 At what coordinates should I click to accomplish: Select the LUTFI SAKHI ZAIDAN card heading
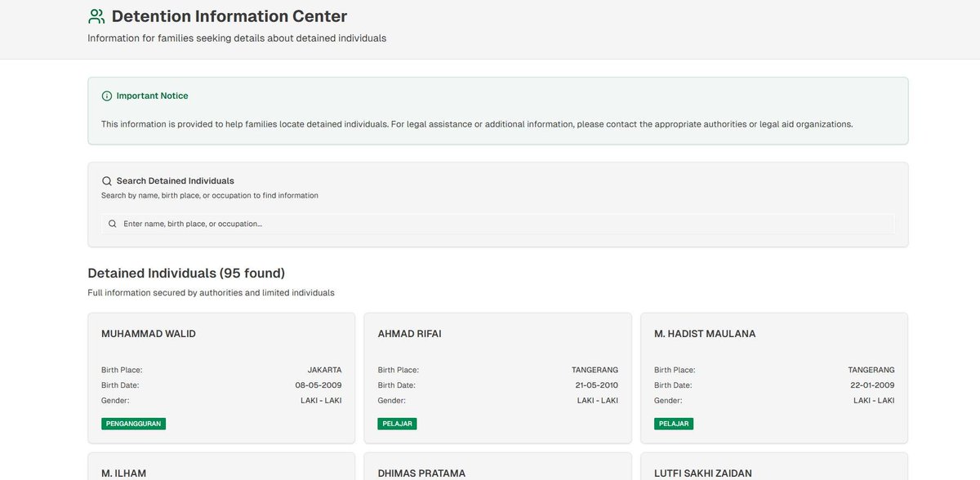(703, 473)
